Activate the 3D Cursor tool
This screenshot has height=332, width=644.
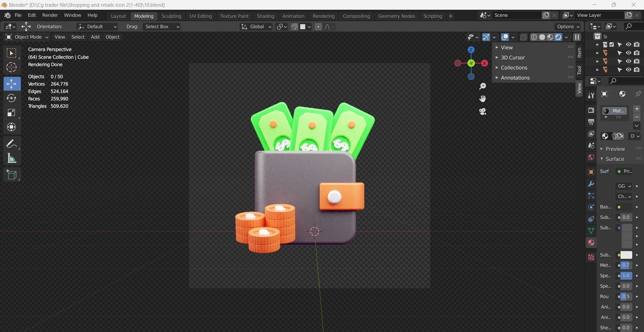pos(11,67)
